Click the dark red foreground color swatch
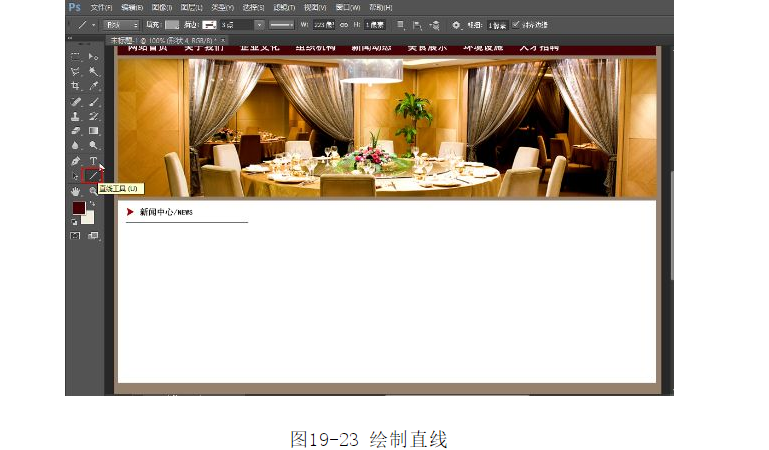Image resolution: width=769 pixels, height=450 pixels. click(x=79, y=207)
